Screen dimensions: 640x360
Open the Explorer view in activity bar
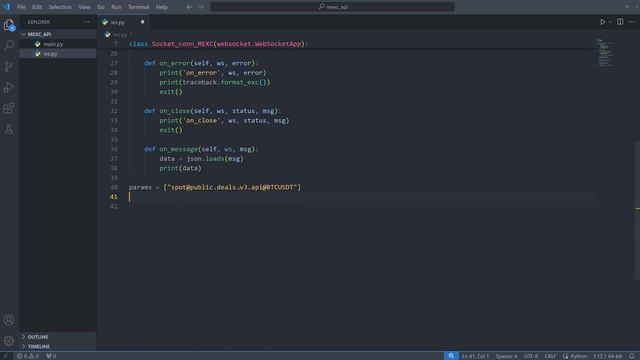(9, 25)
